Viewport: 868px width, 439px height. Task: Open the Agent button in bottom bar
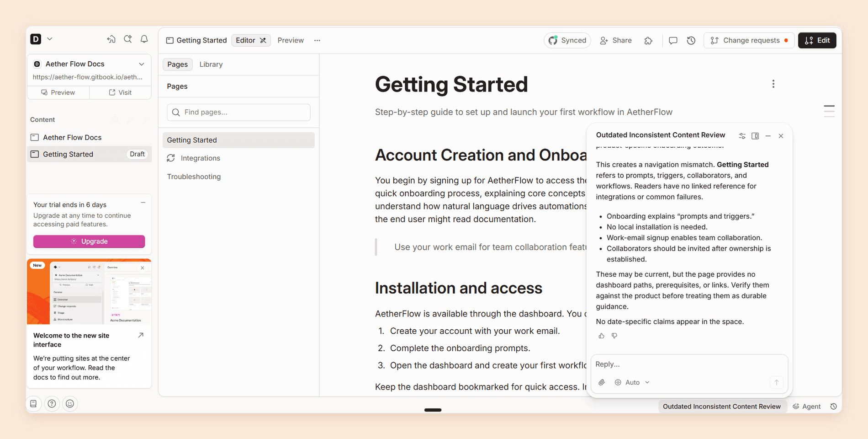click(807, 407)
